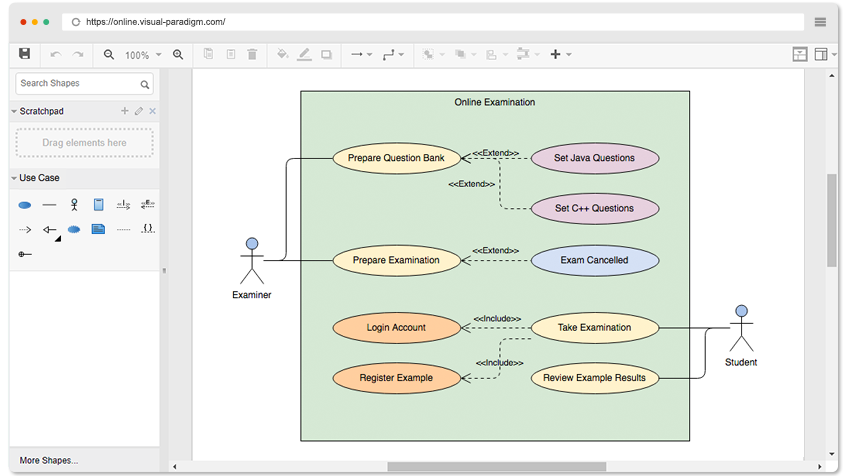The width and height of the screenshot is (848, 476).
Task: Undo the last action
Action: tap(55, 55)
